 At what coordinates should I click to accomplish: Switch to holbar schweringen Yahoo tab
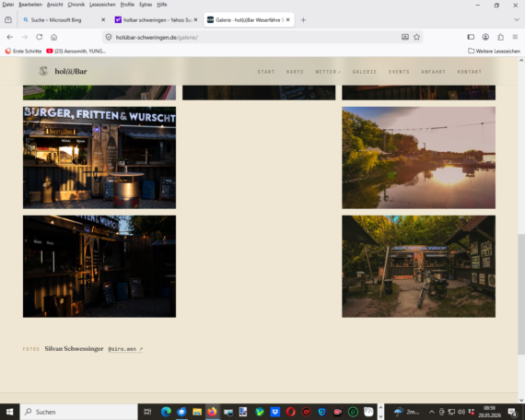[156, 20]
